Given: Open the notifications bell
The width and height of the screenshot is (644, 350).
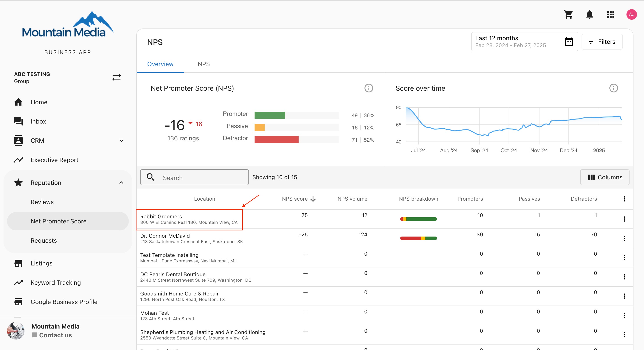Looking at the screenshot, I should pyautogui.click(x=589, y=14).
